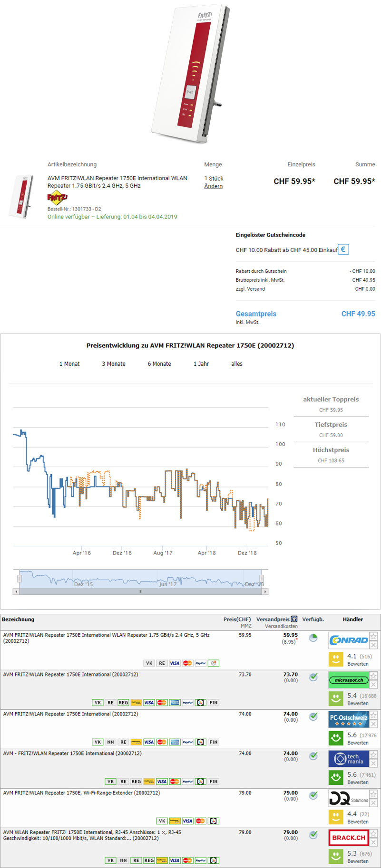The image size is (381, 868).
Task: Click the Conrad merchant logo
Action: tap(348, 640)
